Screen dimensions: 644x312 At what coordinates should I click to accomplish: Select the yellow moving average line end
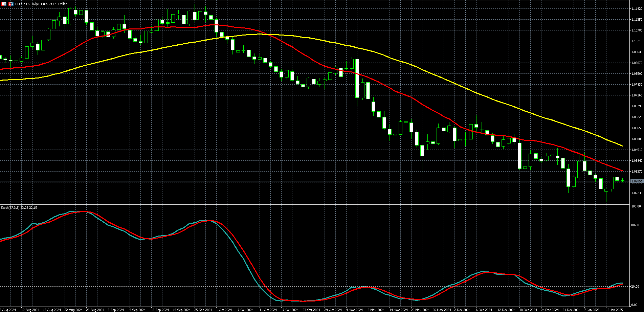pyautogui.click(x=622, y=146)
